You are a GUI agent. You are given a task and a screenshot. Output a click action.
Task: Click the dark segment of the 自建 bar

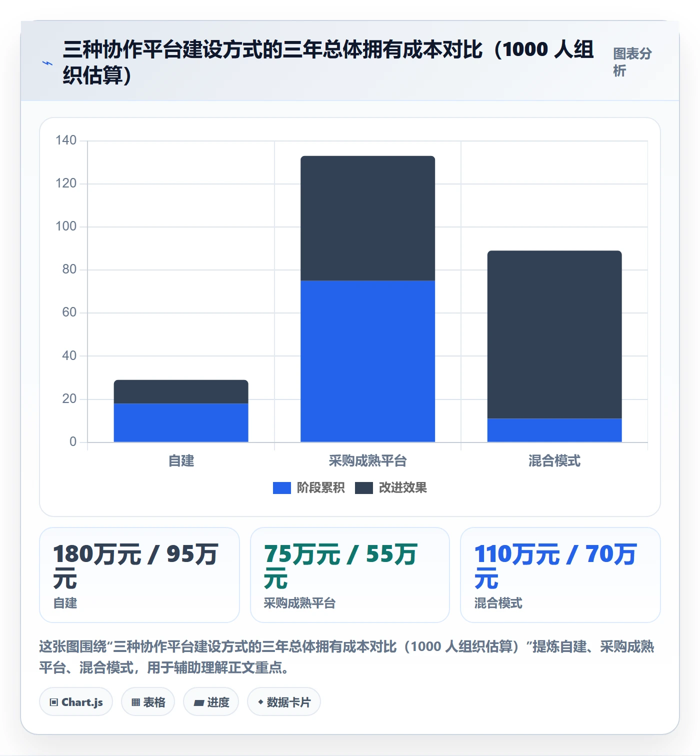click(x=181, y=391)
